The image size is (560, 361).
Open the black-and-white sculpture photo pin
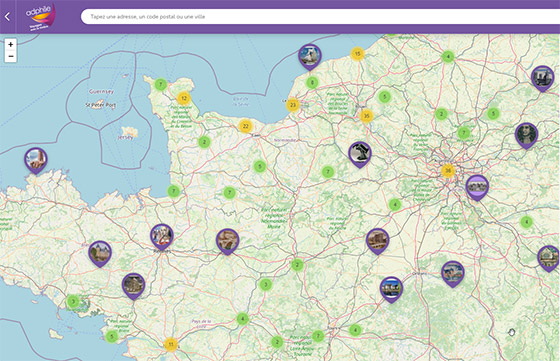click(360, 155)
